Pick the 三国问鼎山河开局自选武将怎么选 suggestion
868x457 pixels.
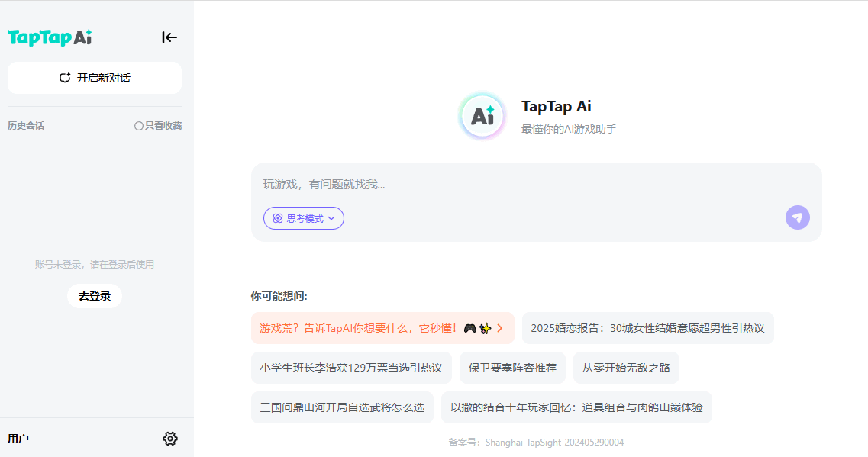(342, 407)
